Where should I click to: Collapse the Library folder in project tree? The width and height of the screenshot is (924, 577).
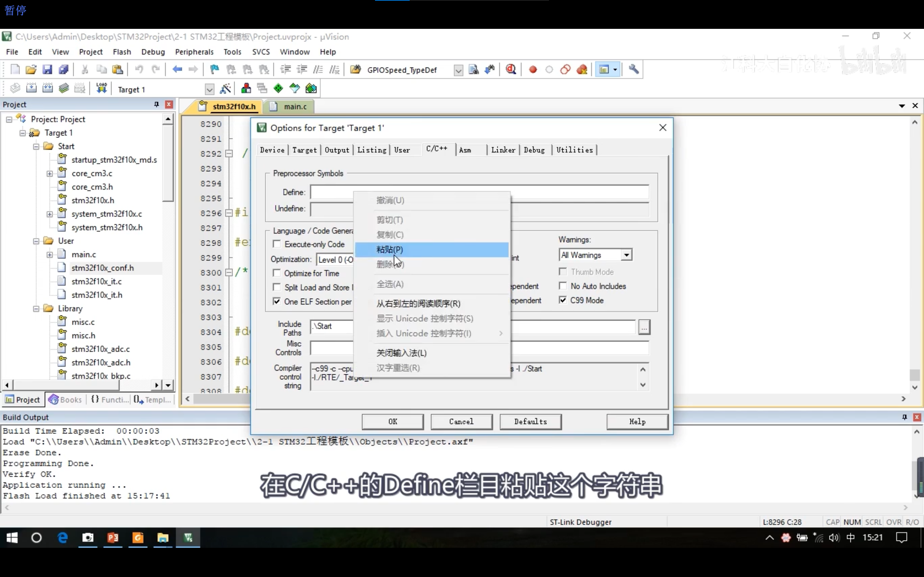click(36, 308)
